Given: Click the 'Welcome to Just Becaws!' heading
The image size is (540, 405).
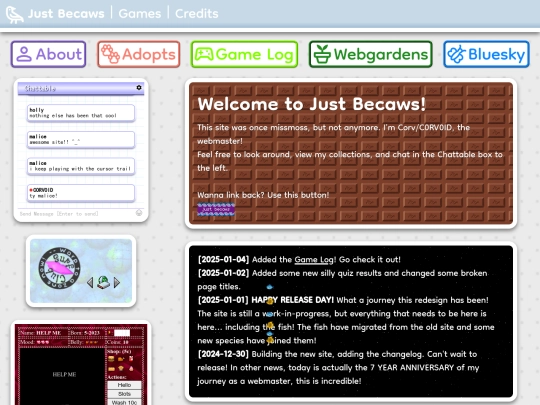Looking at the screenshot, I should coord(312,104).
